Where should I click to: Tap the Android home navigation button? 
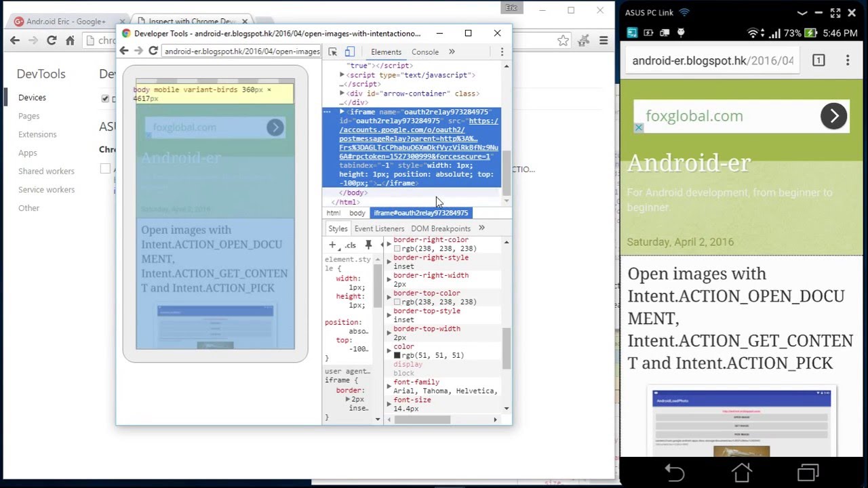pos(742,472)
